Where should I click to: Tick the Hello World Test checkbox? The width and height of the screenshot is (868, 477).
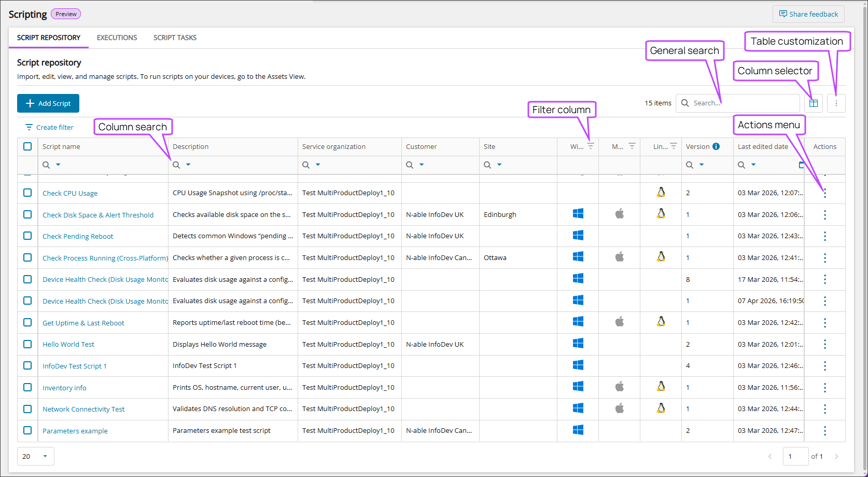[27, 344]
